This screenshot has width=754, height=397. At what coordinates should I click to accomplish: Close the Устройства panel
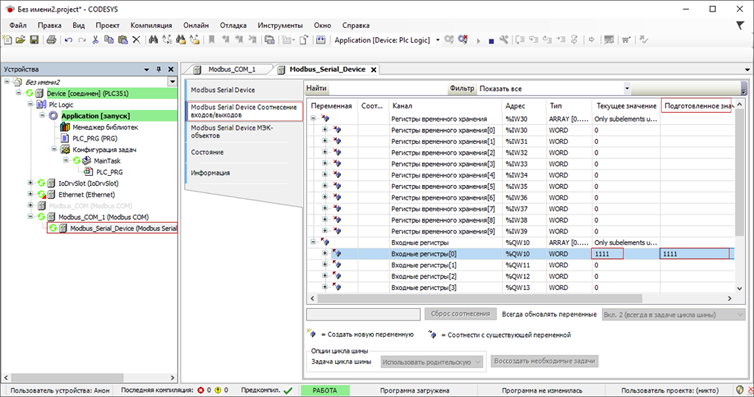click(x=171, y=69)
